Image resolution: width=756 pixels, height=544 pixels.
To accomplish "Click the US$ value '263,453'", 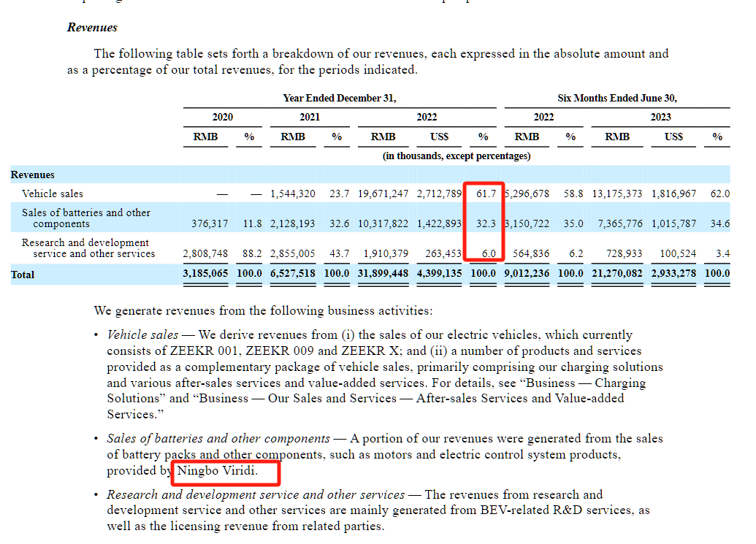I will (x=443, y=254).
